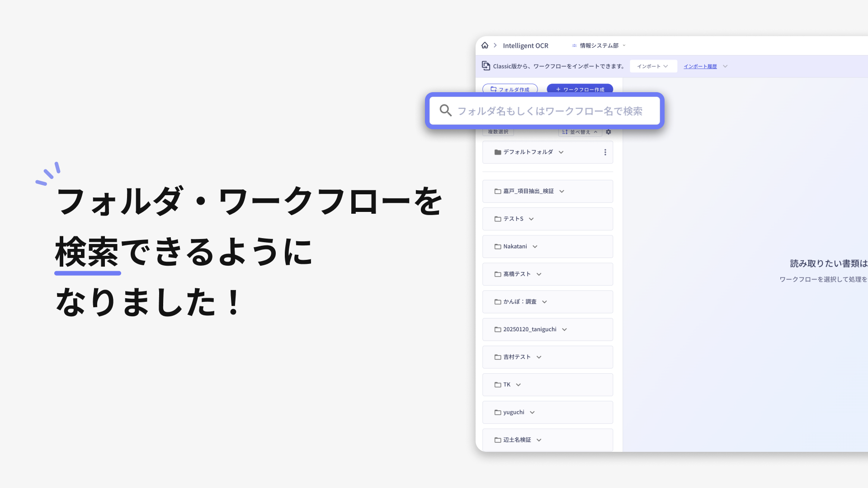Expand the デフォルトフォルダ folder
868x488 pixels.
tap(561, 152)
